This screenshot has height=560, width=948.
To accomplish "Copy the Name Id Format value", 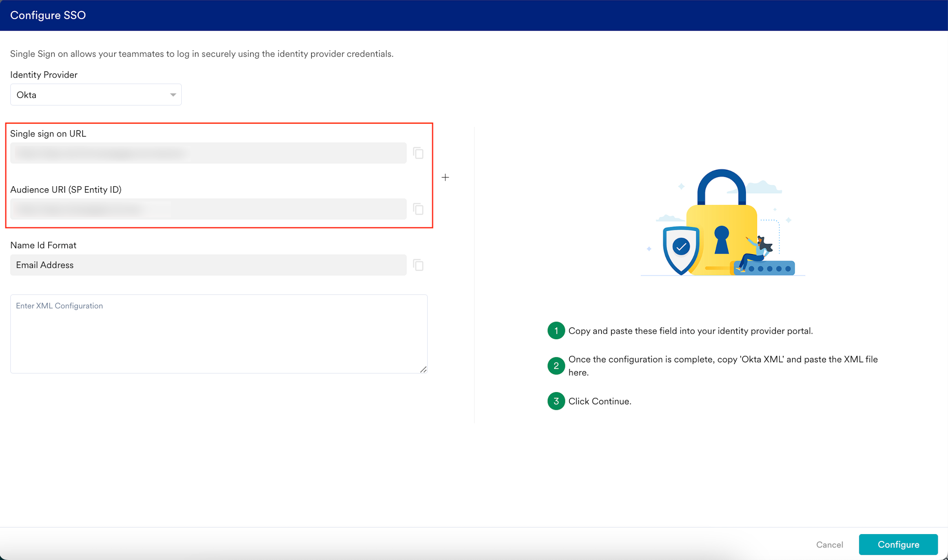I will (x=418, y=265).
